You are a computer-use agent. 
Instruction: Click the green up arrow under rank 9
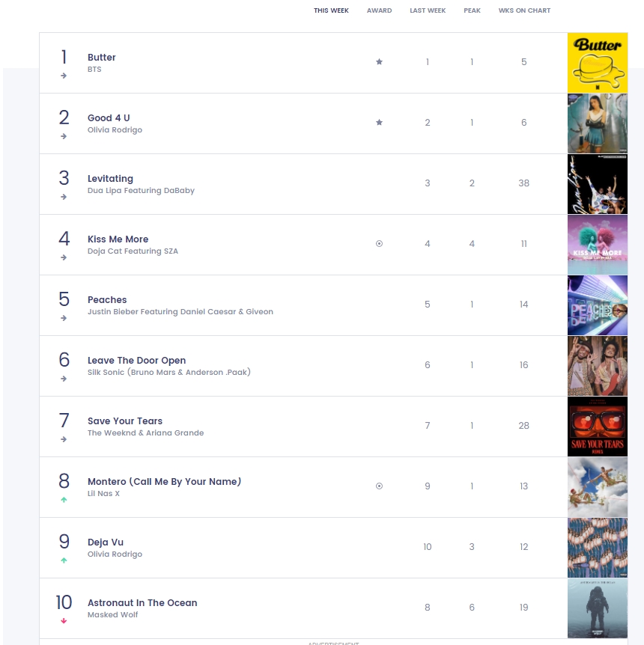pos(64,560)
